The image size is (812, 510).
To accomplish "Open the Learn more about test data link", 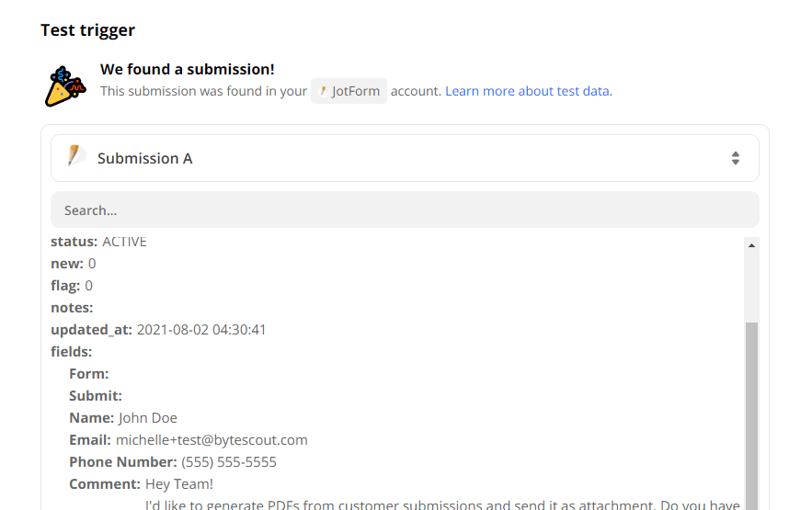I will coord(529,91).
